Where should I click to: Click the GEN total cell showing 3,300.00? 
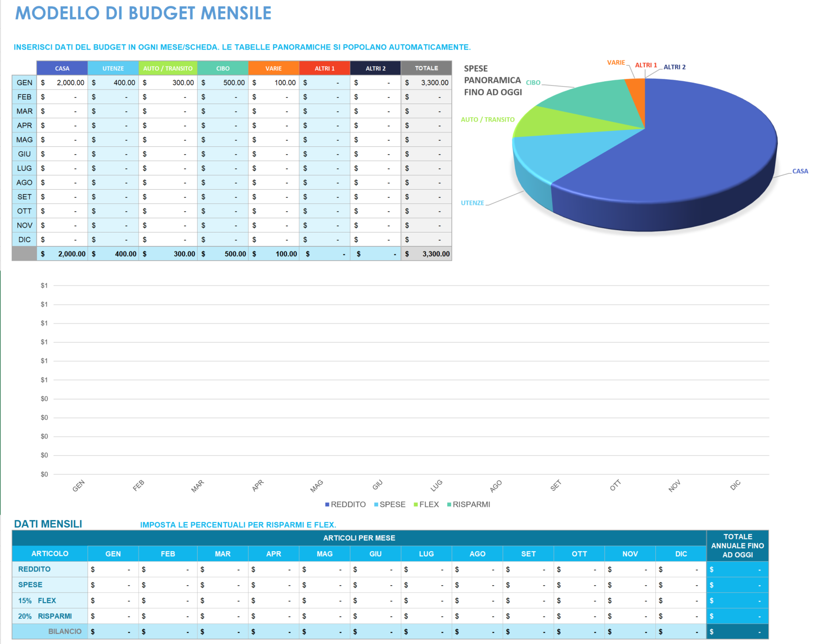click(x=426, y=83)
